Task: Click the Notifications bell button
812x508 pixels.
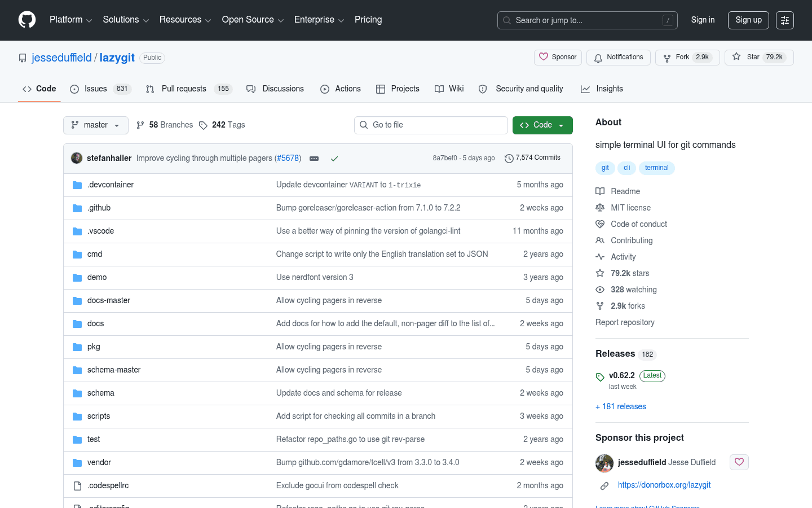Action: click(619, 58)
